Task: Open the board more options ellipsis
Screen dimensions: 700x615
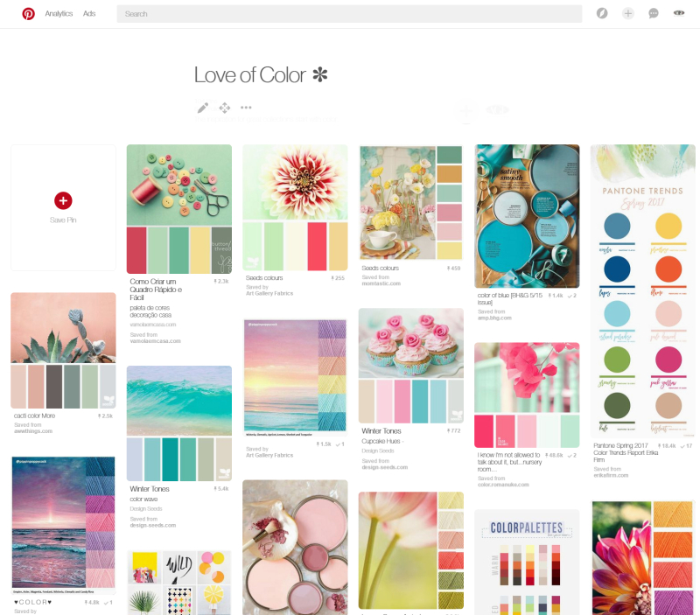Action: click(x=246, y=108)
